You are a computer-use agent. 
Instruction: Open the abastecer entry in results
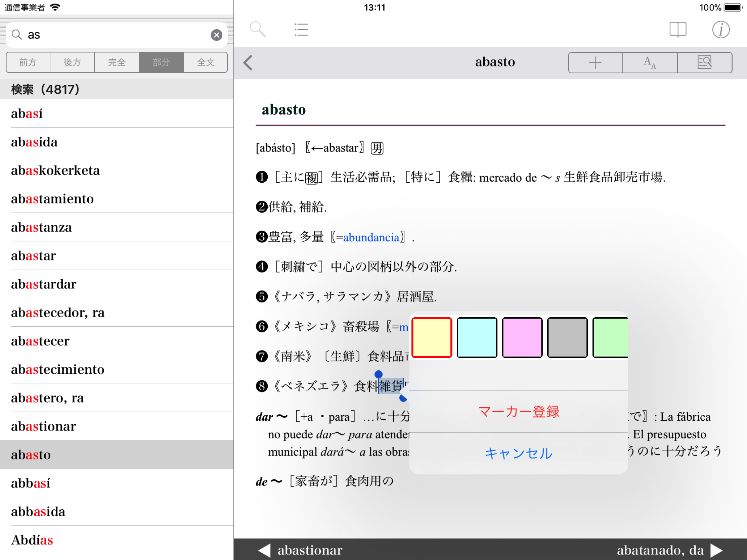pyautogui.click(x=41, y=341)
